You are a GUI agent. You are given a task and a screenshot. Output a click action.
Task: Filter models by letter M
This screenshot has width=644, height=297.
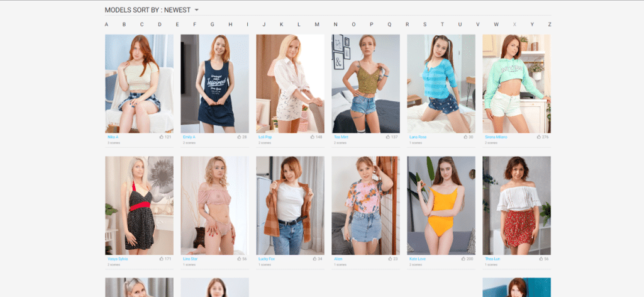pos(317,25)
